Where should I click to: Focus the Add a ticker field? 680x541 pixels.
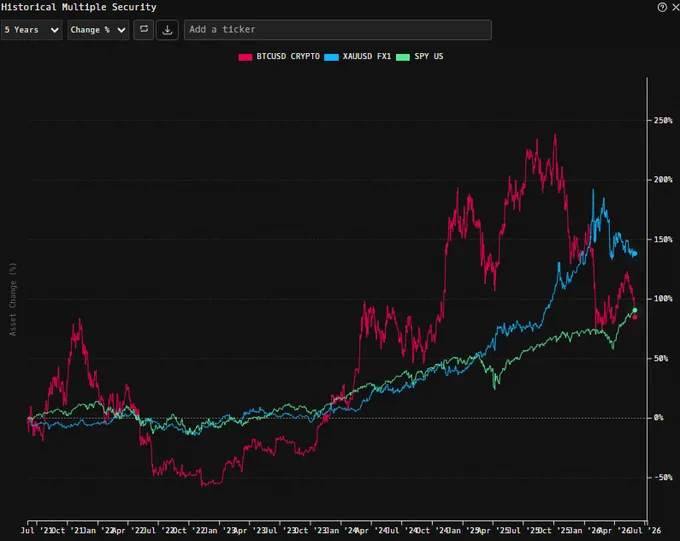pos(338,30)
